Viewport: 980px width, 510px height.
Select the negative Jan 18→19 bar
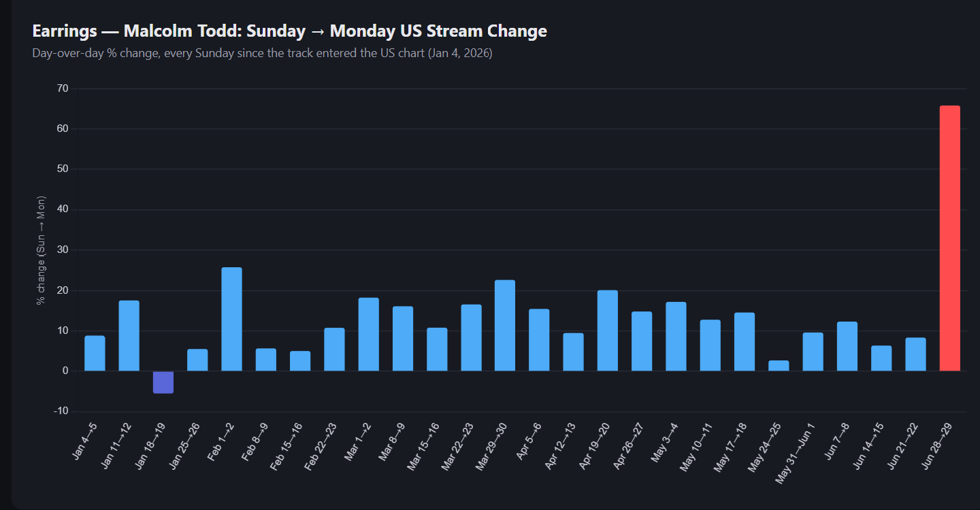click(x=163, y=382)
